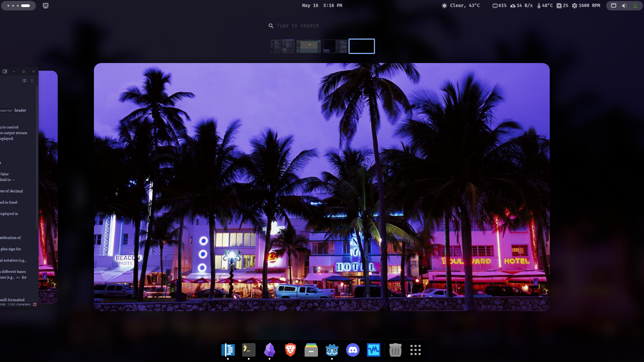Image resolution: width=644 pixels, height=362 pixels.
Task: Open the blue document editor dock icon
Action: [228, 350]
